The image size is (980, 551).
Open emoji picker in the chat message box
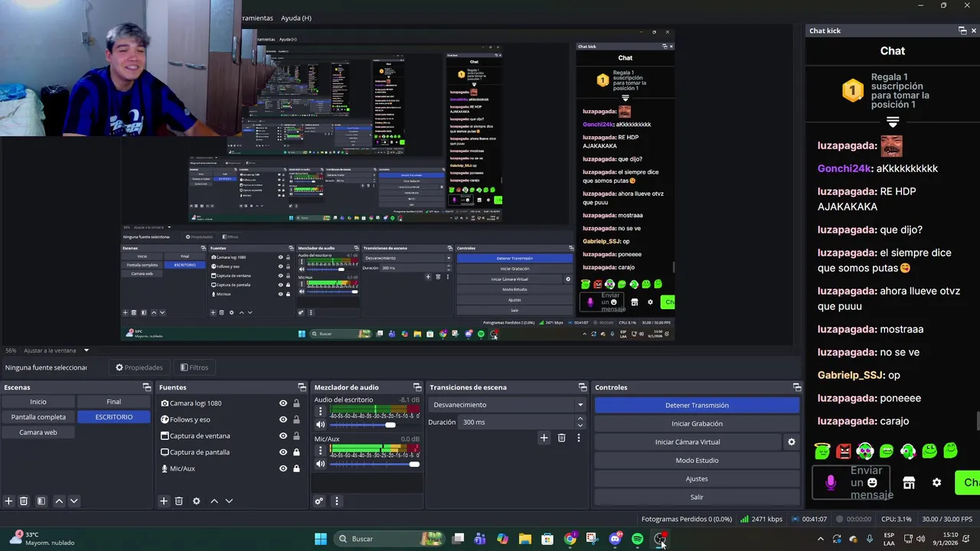pos(872,483)
